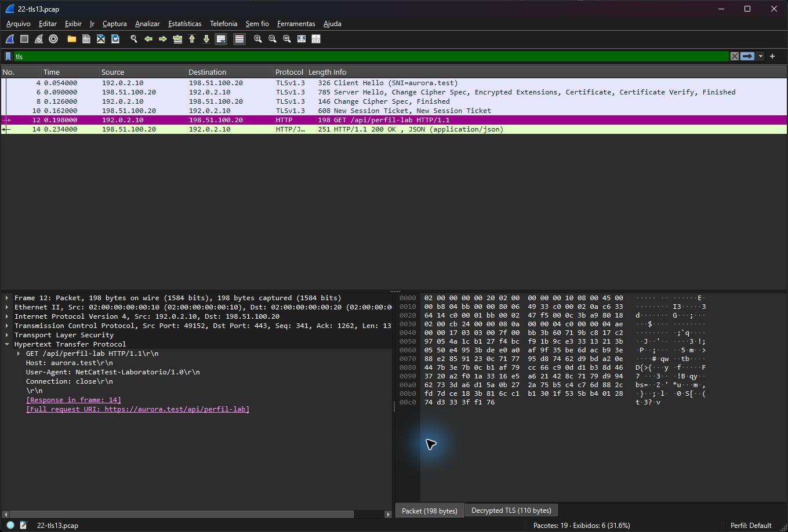
Task: Open the Analizar menu
Action: click(x=147, y=24)
